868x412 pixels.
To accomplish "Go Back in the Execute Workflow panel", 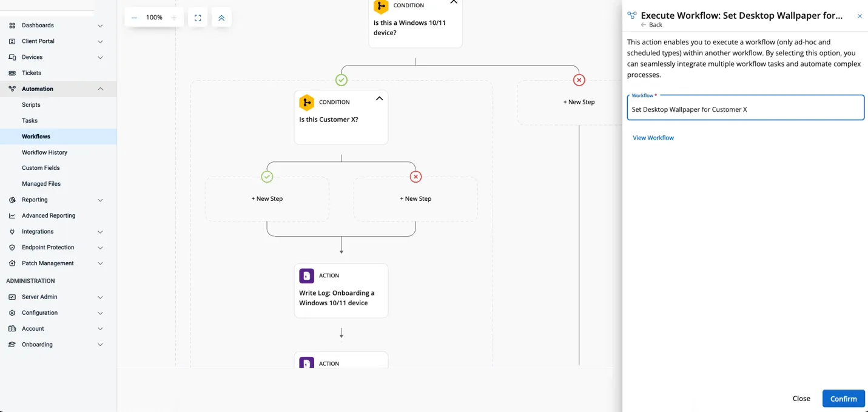I will pos(651,25).
